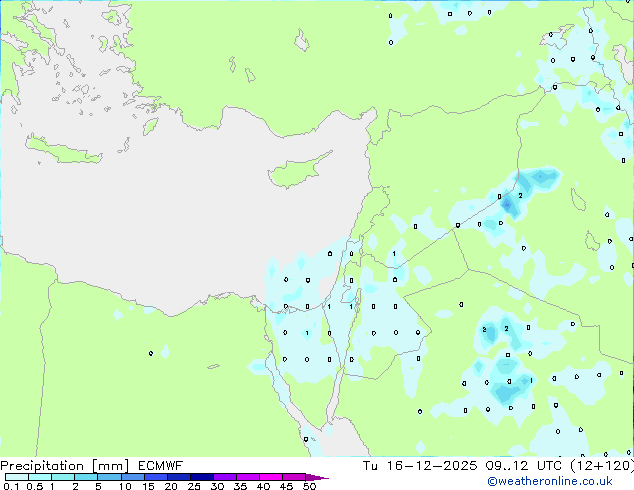Pick the legend swatch between 0.5 and 1
The width and height of the screenshot is (634, 490).
[x=40, y=477]
